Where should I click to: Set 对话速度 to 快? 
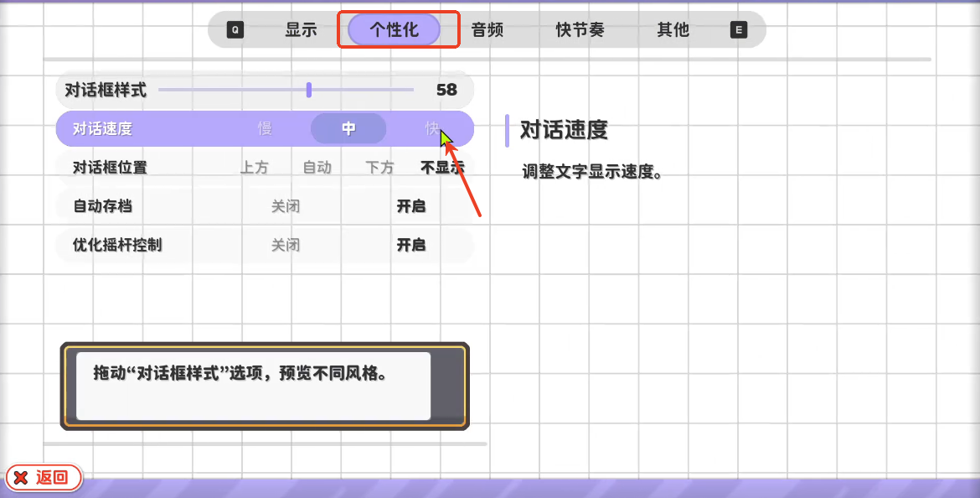pyautogui.click(x=432, y=129)
